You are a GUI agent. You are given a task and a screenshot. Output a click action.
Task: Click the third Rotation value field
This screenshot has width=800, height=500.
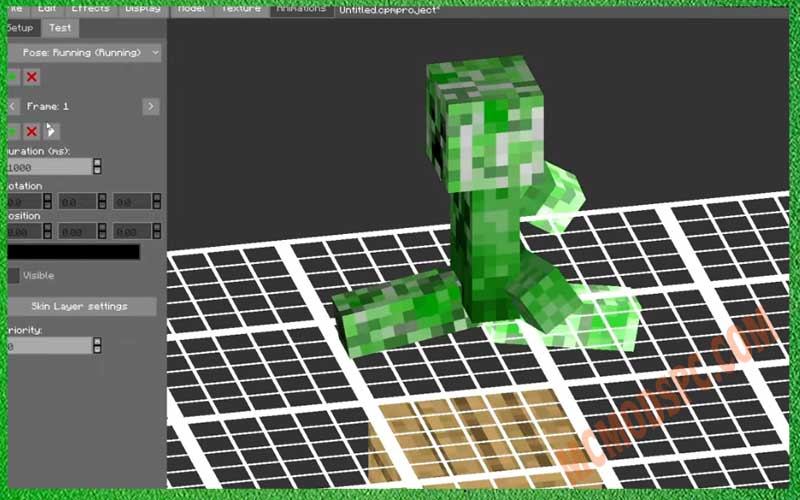133,202
